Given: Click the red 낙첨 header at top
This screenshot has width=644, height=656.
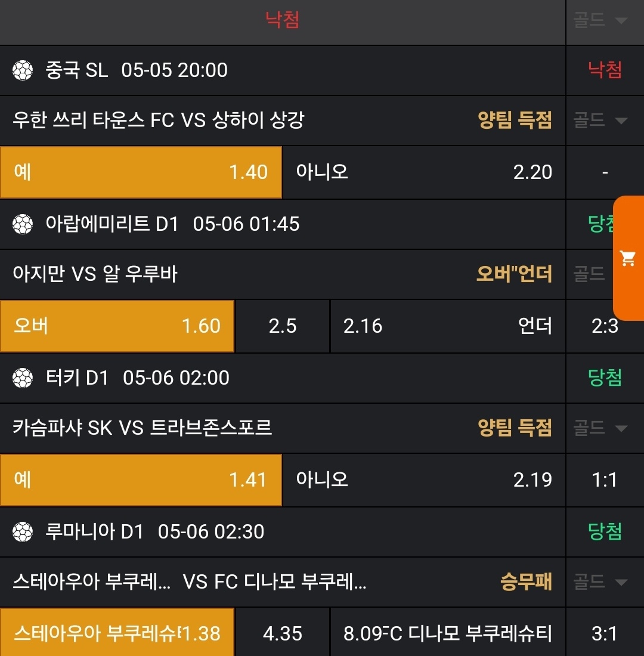Looking at the screenshot, I should click(x=283, y=20).
